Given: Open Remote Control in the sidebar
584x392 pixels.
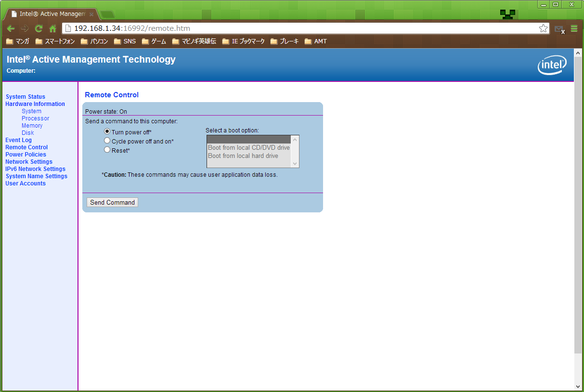Looking at the screenshot, I should click(26, 147).
